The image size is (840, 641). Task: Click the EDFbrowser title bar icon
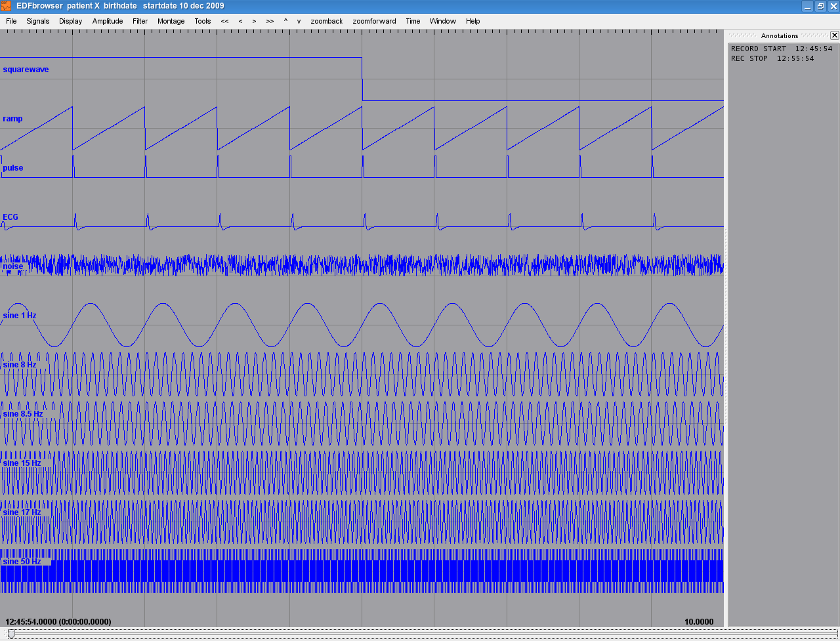(7, 6)
